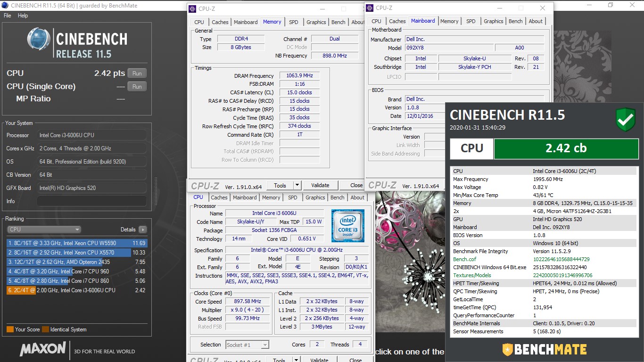Restore down the Cinebench main window
Viewport: 644px width, 362px height.
[611, 5]
